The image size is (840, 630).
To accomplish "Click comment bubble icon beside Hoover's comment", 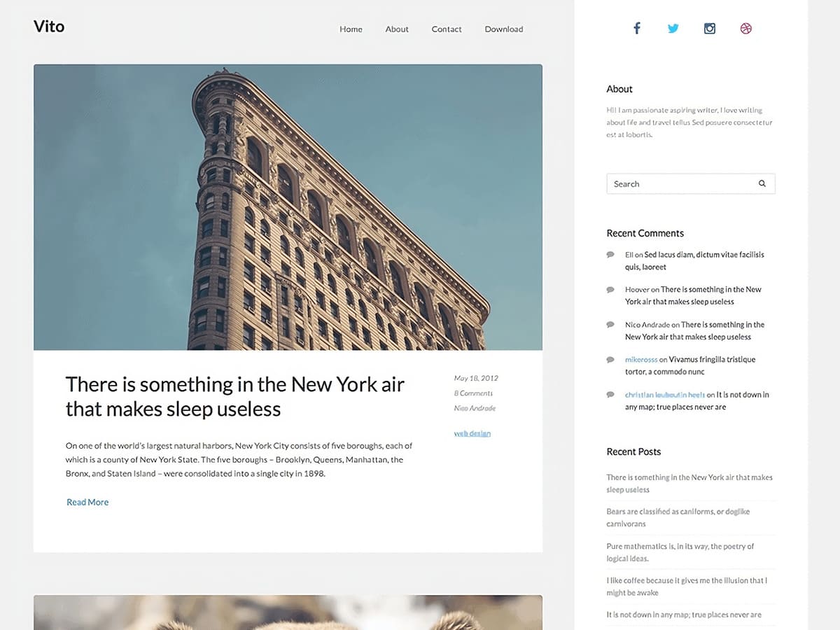I will click(610, 289).
